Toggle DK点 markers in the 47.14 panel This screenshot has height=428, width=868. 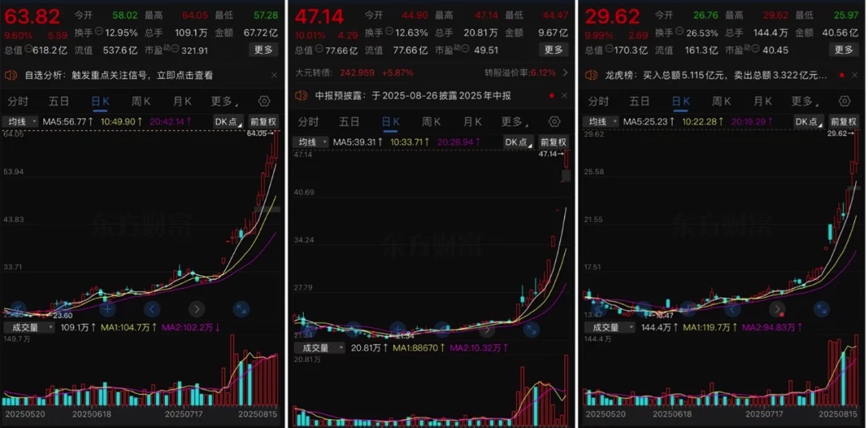(518, 142)
